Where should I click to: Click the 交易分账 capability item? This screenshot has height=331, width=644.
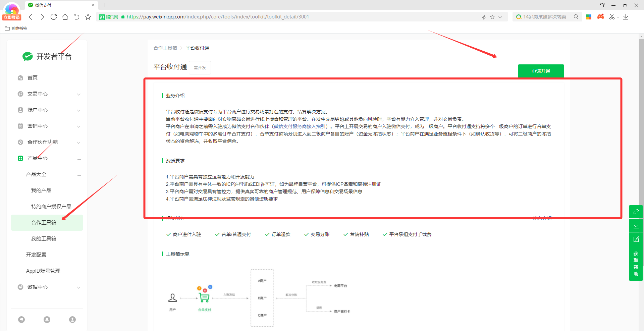pyautogui.click(x=317, y=234)
